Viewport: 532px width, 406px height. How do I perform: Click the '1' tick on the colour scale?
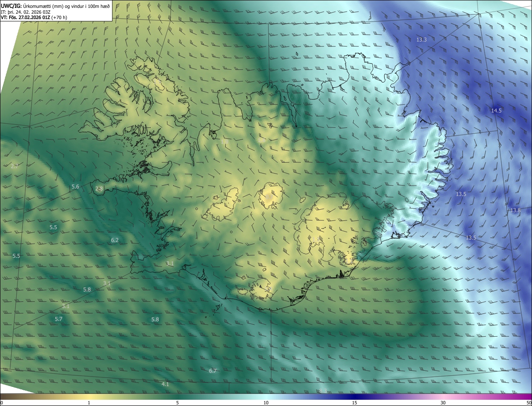tap(89, 403)
